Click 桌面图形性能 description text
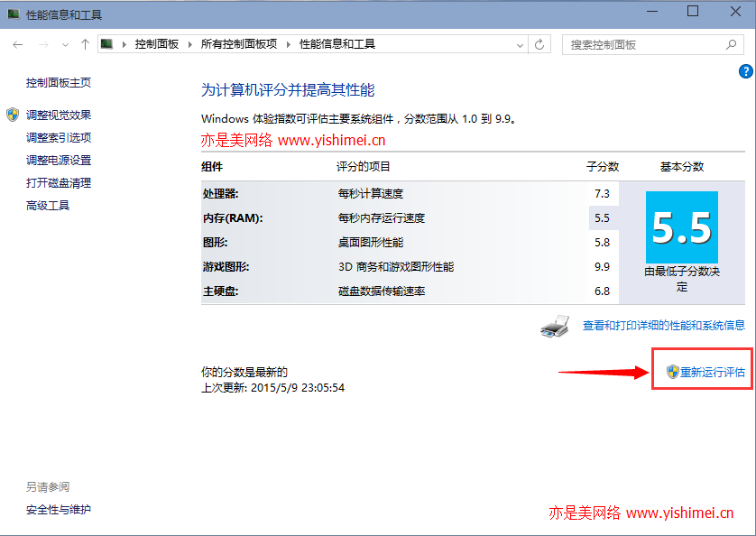Screen dimensions: 756x536 370,243
